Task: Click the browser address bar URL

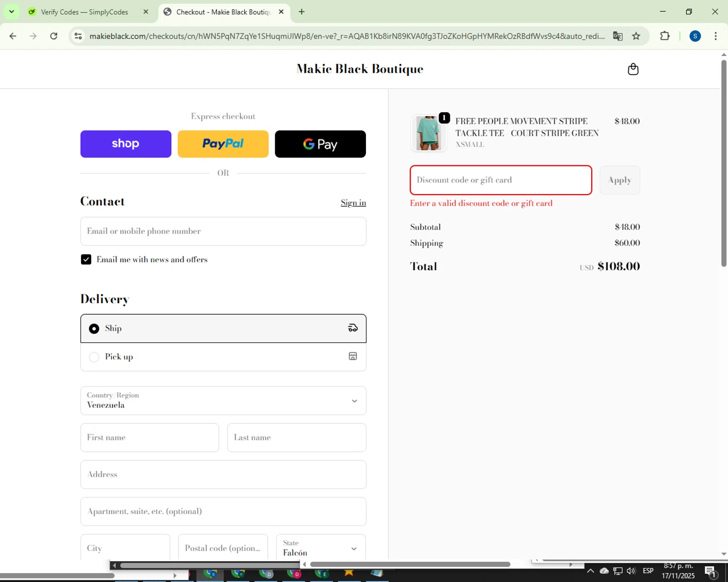Action: coord(347,36)
